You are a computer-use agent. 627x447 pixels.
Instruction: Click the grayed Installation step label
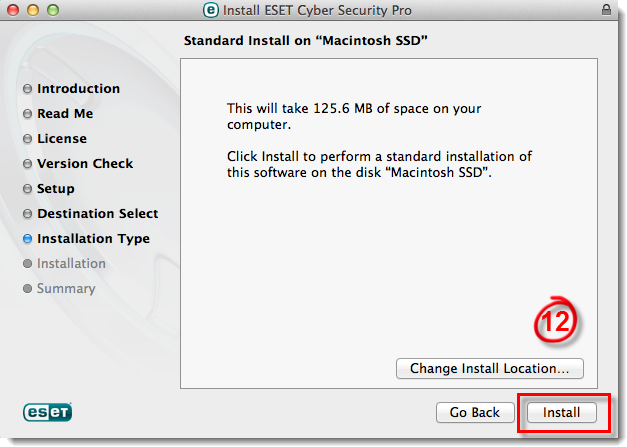click(x=71, y=263)
